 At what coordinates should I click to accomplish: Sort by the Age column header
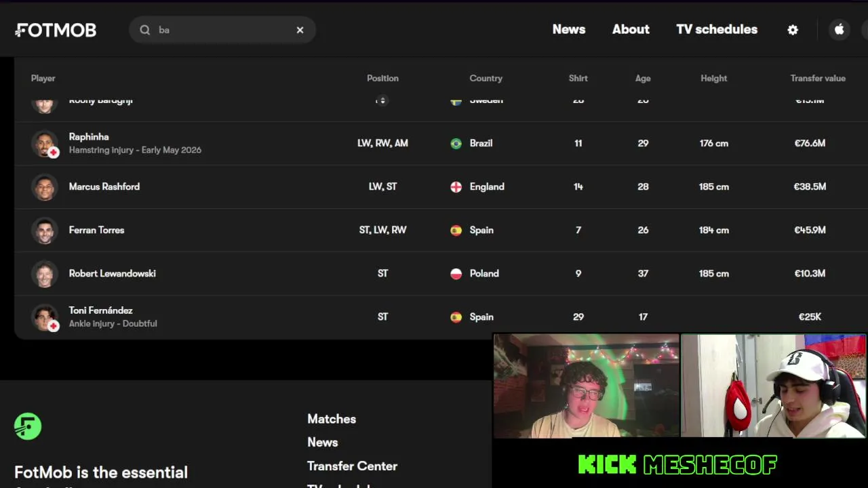point(643,78)
